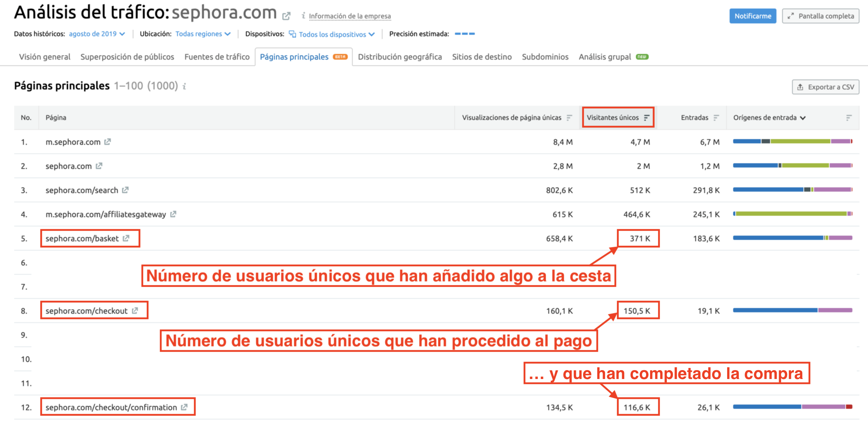868x423 pixels.
Task: Switch to Distribución geográfica tab
Action: 400,57
